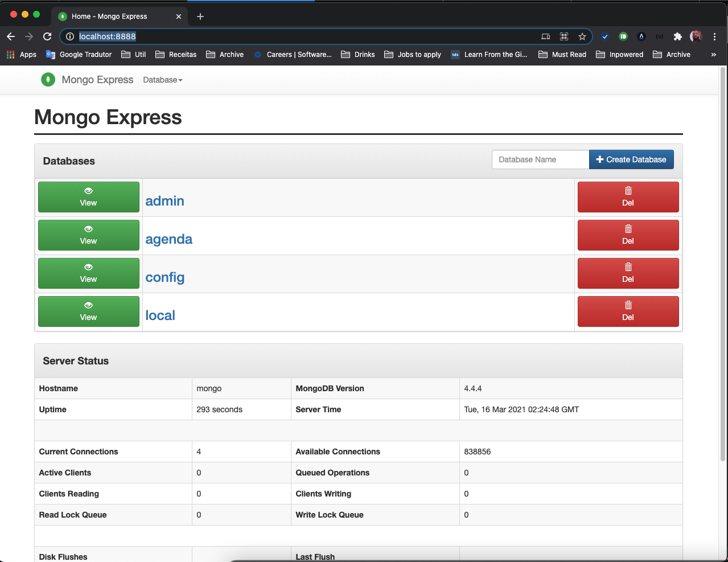Open the local database link

[161, 315]
